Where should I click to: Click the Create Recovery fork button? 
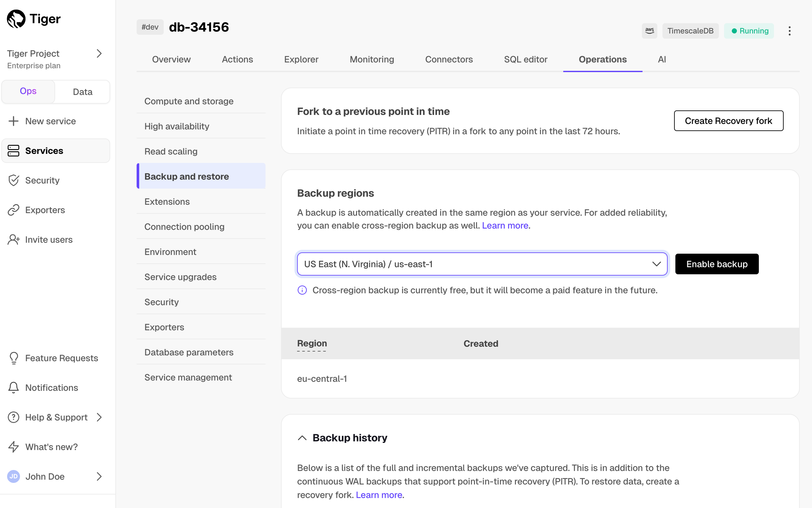728,121
